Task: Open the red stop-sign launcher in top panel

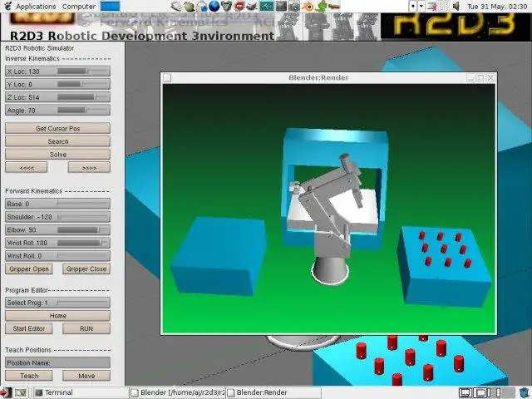Action: (239, 6)
